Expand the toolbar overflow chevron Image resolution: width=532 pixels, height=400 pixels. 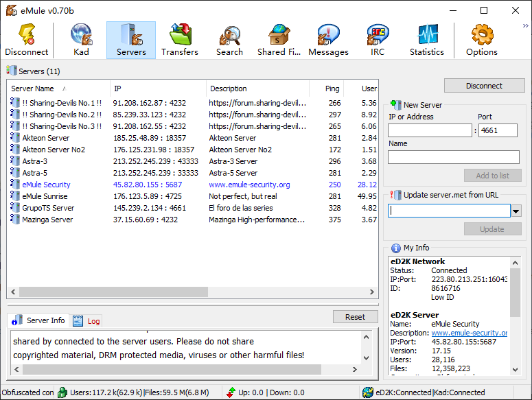(x=525, y=25)
